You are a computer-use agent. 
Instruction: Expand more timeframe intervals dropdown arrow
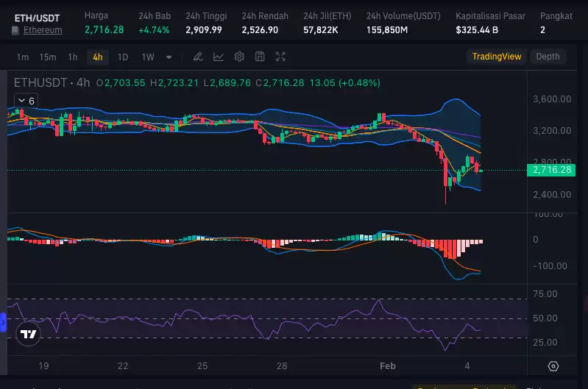click(169, 57)
